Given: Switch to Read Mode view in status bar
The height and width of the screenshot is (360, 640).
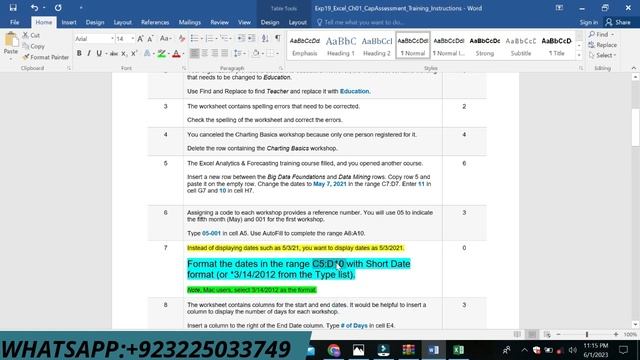Looking at the screenshot, I should [x=517, y=334].
